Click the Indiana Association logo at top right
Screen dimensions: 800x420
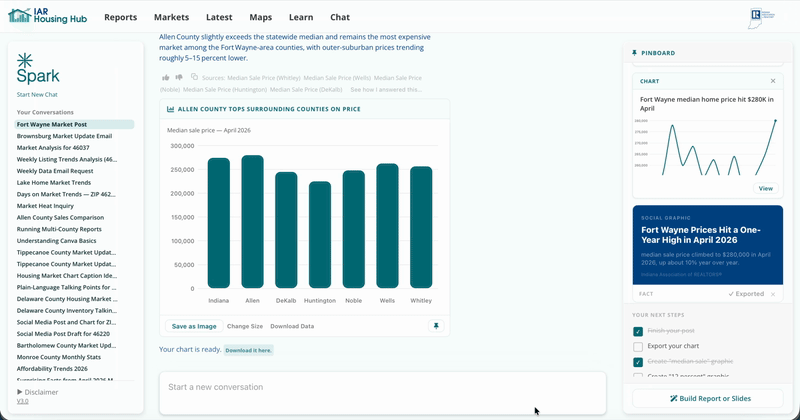761,17
